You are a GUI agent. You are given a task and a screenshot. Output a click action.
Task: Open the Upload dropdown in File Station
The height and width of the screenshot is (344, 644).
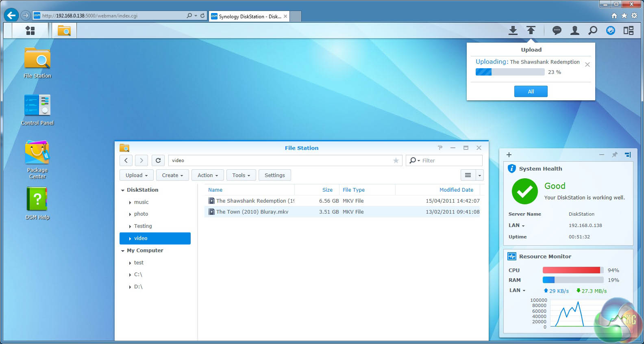[x=136, y=175]
